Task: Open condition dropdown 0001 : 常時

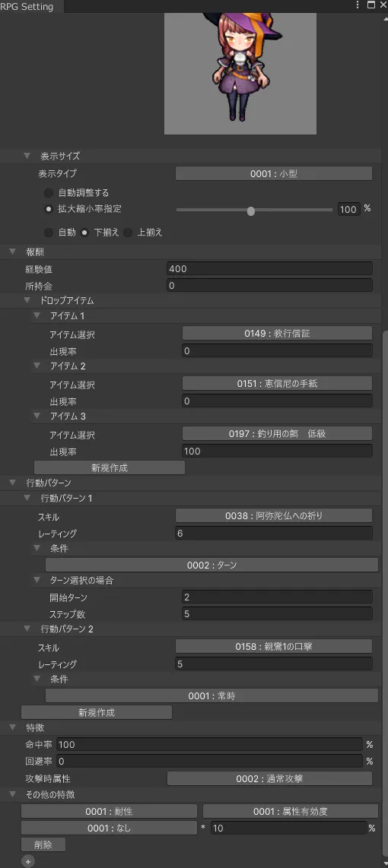Action: (211, 695)
